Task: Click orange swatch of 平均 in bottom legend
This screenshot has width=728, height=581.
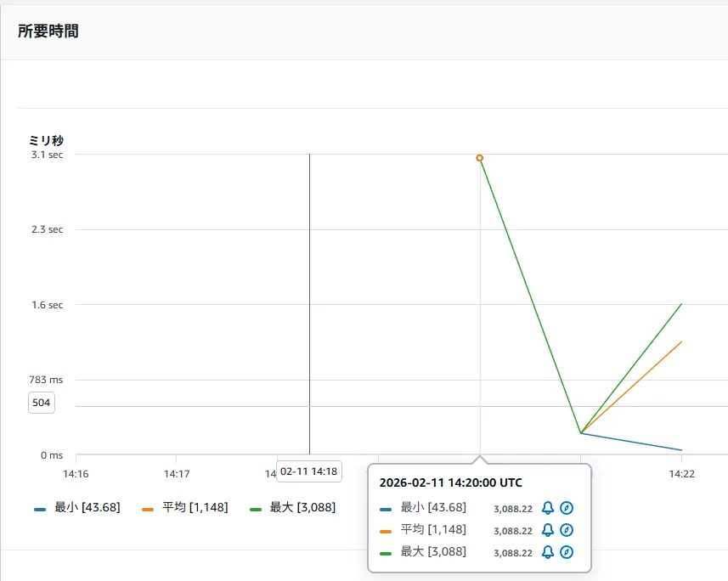Action: click(x=148, y=508)
